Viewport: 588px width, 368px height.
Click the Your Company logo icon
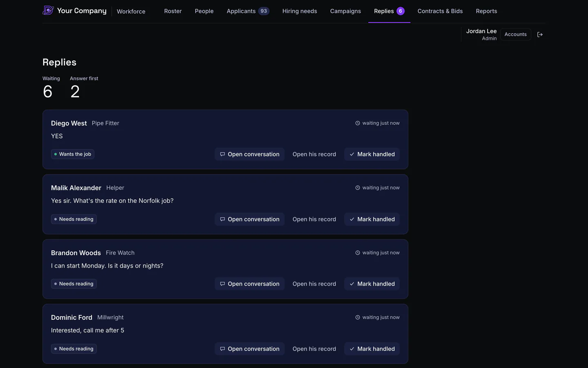(x=48, y=10)
